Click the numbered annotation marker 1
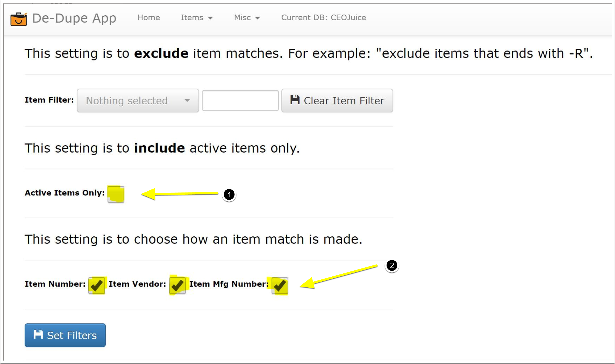615x364 pixels. coord(229,195)
